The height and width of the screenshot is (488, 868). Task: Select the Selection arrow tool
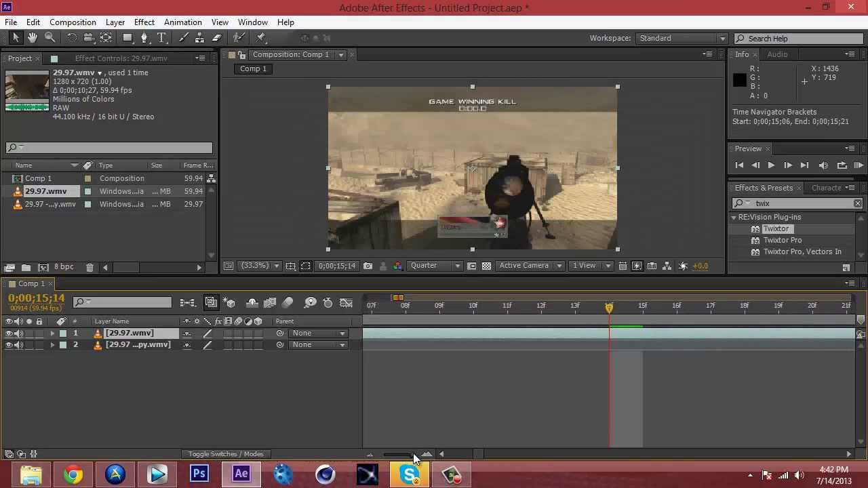(x=16, y=38)
